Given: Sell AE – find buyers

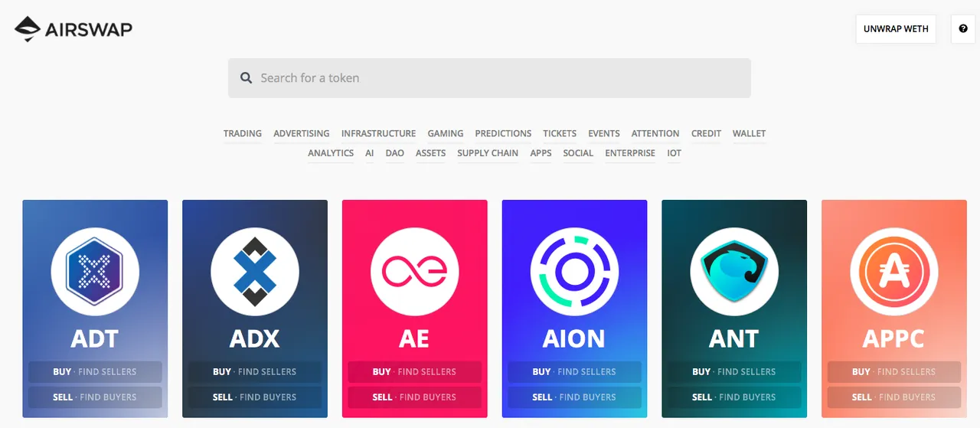Looking at the screenshot, I should click(x=414, y=397).
